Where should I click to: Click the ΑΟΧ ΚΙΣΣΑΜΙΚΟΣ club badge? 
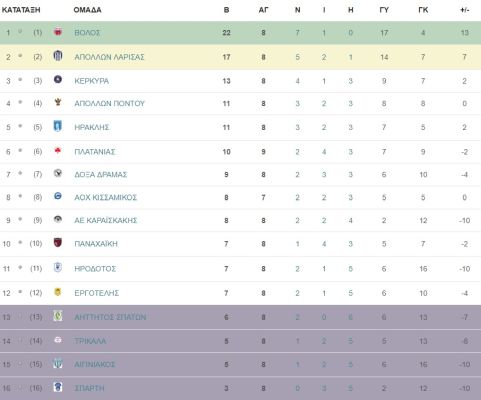(58, 196)
